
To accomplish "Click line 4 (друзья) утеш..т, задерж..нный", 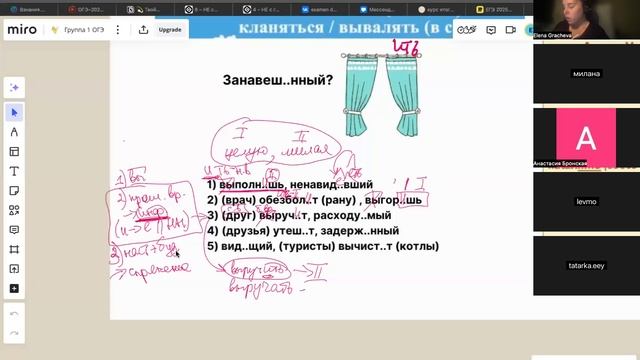I will (303, 231).
